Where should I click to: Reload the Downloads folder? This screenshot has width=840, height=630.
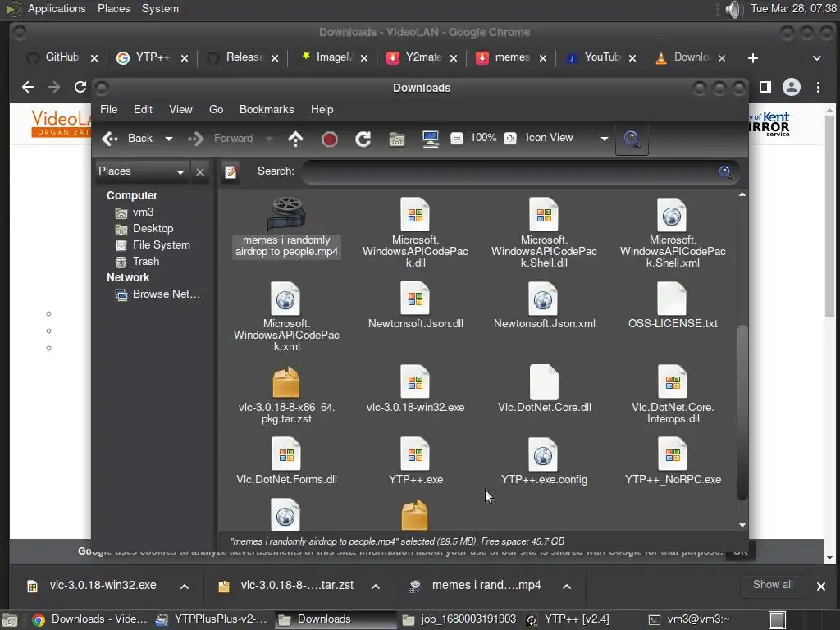[x=363, y=139]
